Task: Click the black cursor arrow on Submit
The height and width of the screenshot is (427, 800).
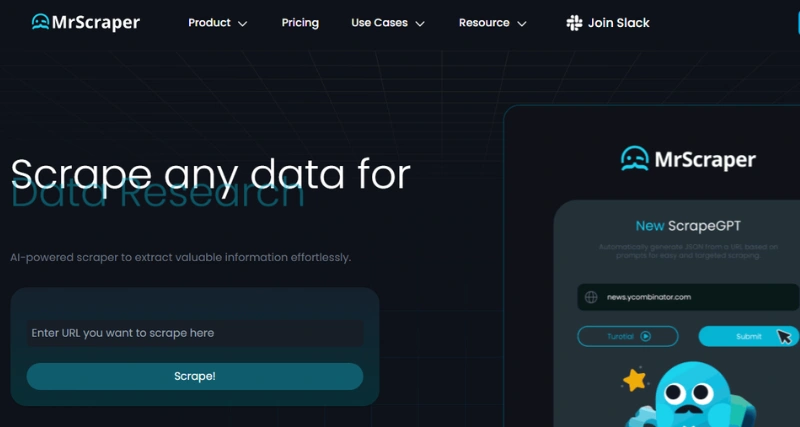Action: (x=783, y=338)
